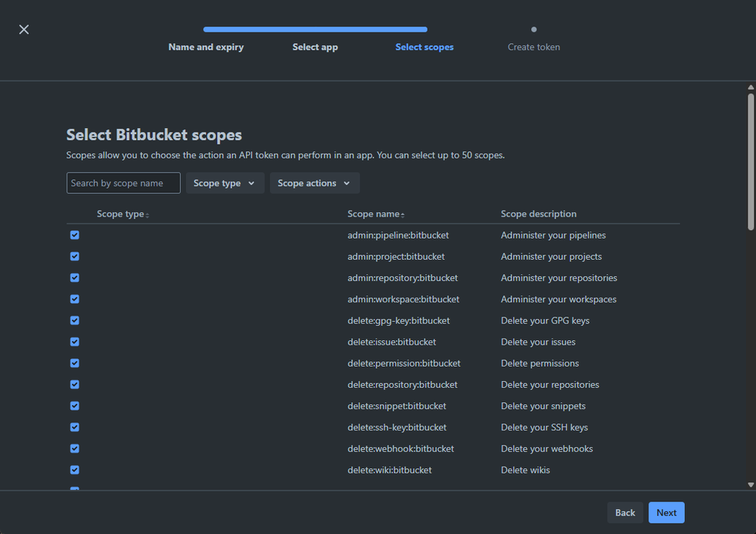
Task: Click the text 'Administer your pipelines'
Action: 553,235
